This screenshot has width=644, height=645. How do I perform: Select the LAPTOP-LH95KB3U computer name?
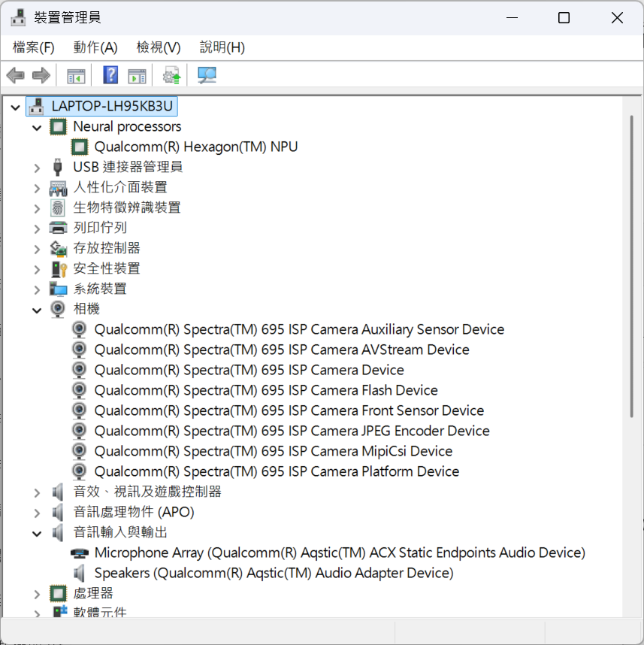click(x=112, y=106)
